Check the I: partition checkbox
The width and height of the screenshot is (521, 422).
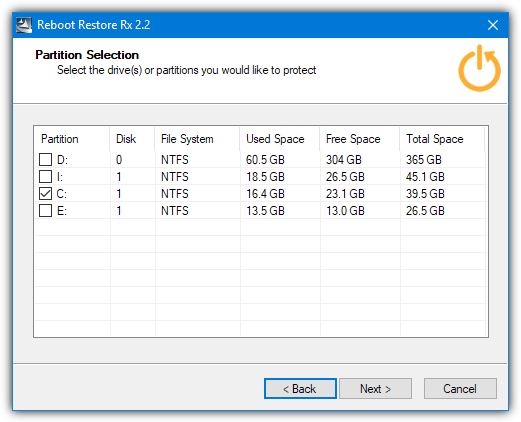click(x=45, y=177)
